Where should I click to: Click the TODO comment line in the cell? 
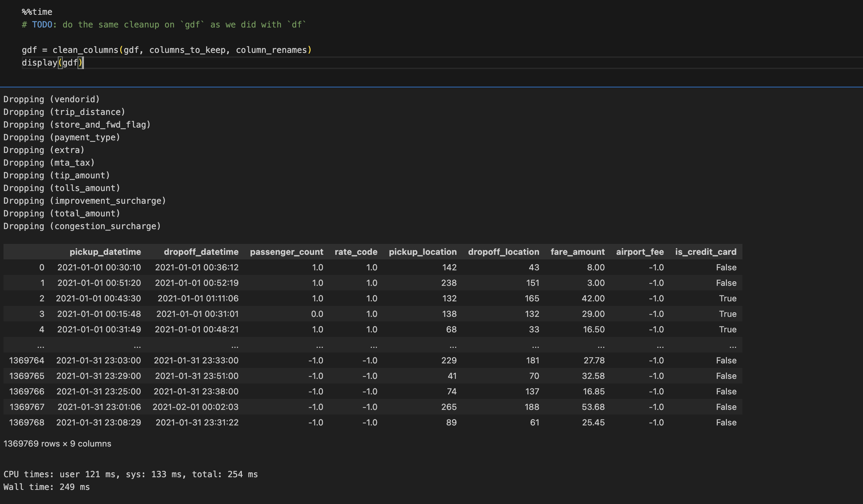164,25
